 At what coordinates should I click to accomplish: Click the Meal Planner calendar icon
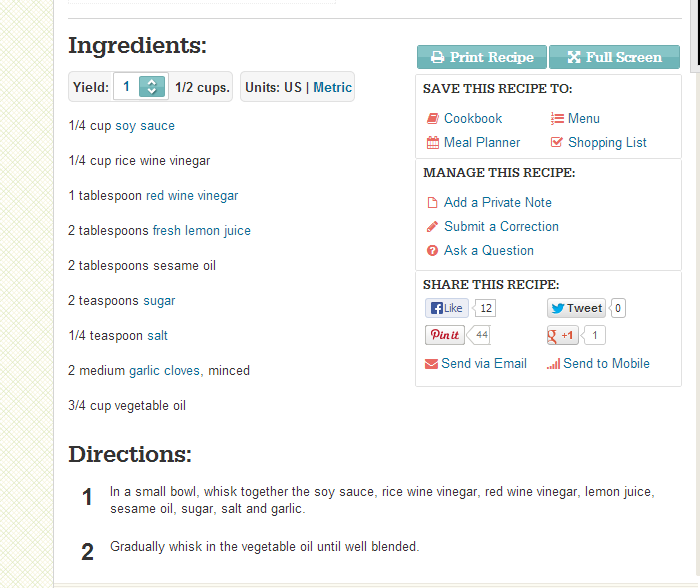433,143
